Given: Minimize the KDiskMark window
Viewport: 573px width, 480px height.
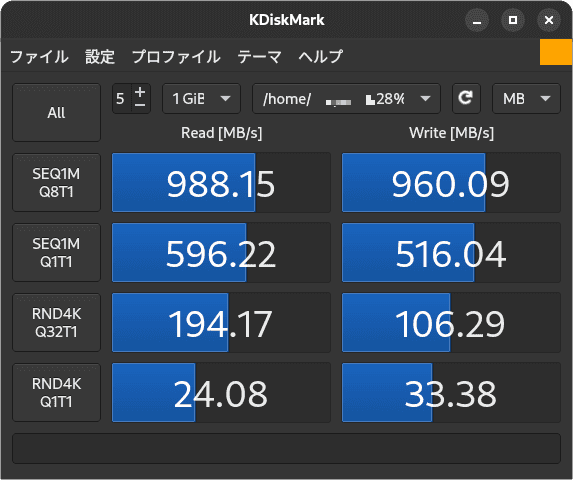Looking at the screenshot, I should pyautogui.click(x=477, y=20).
